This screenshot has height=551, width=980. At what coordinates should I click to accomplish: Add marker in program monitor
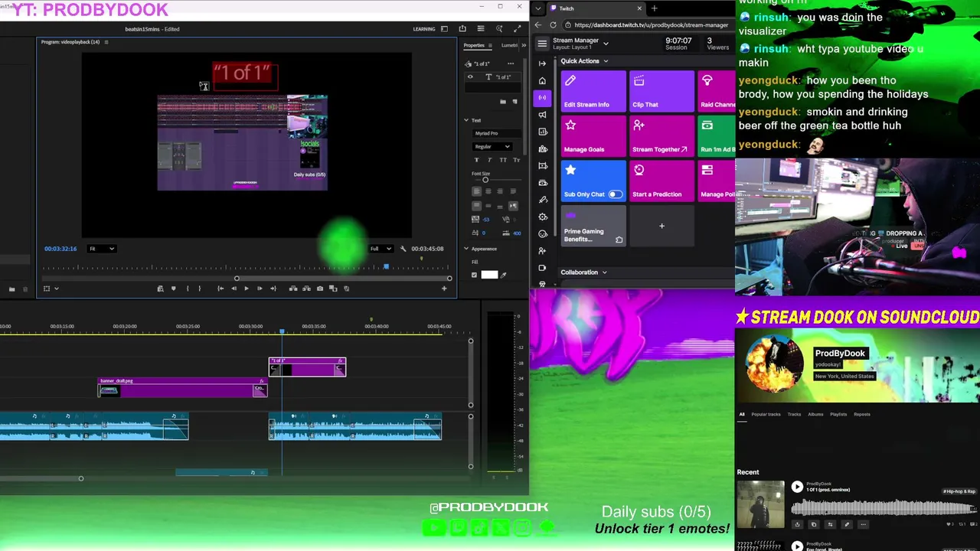(174, 289)
